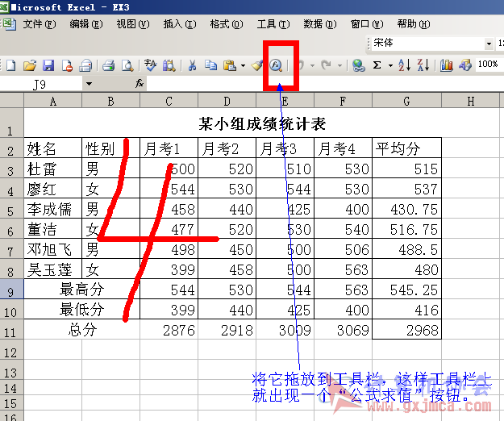504x421 pixels.
Task: Click the Name Box showing J9
Action: (x=41, y=84)
